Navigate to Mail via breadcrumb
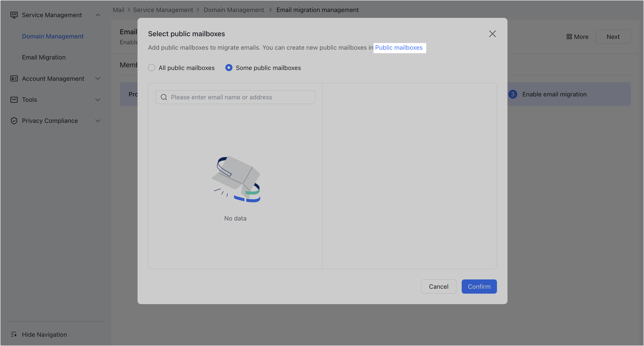The width and height of the screenshot is (644, 346). (x=118, y=10)
